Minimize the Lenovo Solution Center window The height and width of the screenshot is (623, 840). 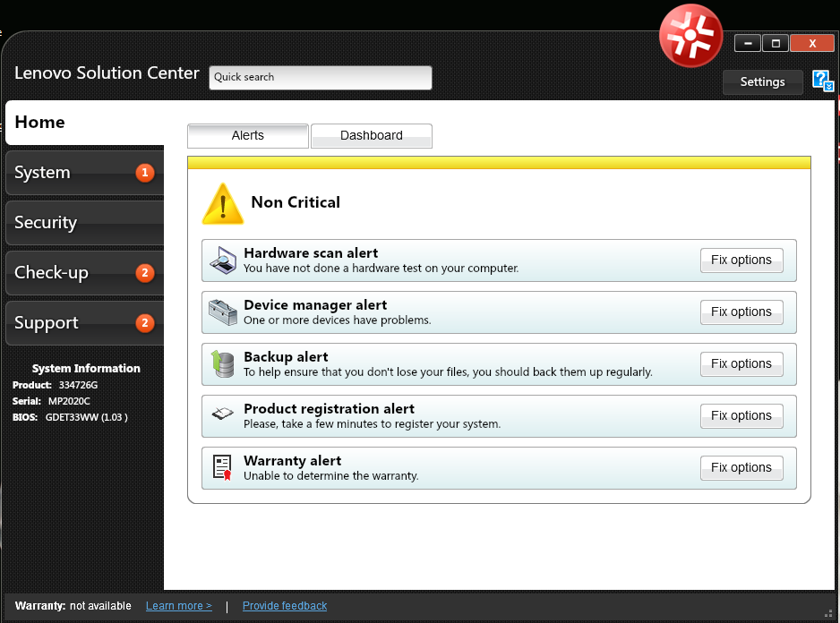(x=748, y=43)
